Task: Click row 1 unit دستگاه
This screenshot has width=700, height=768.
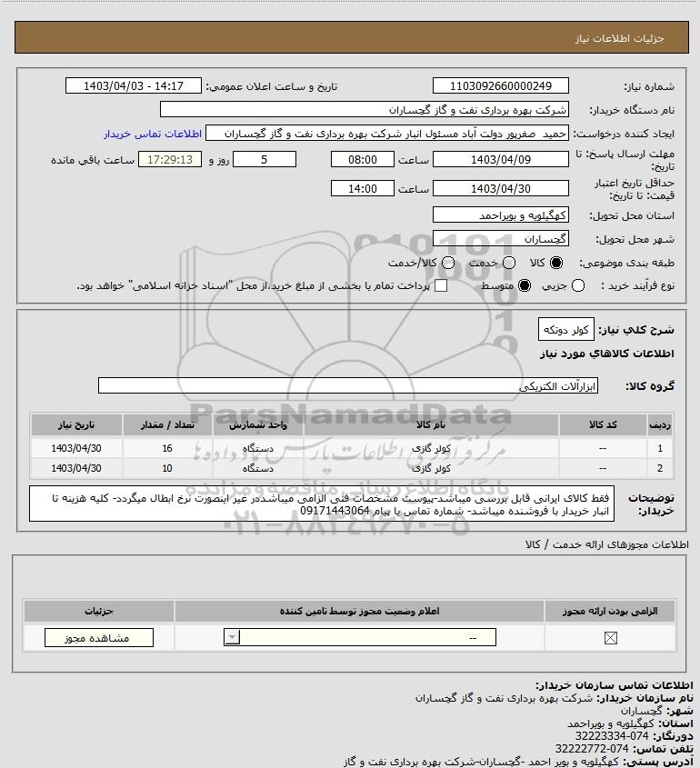Action: click(x=257, y=448)
